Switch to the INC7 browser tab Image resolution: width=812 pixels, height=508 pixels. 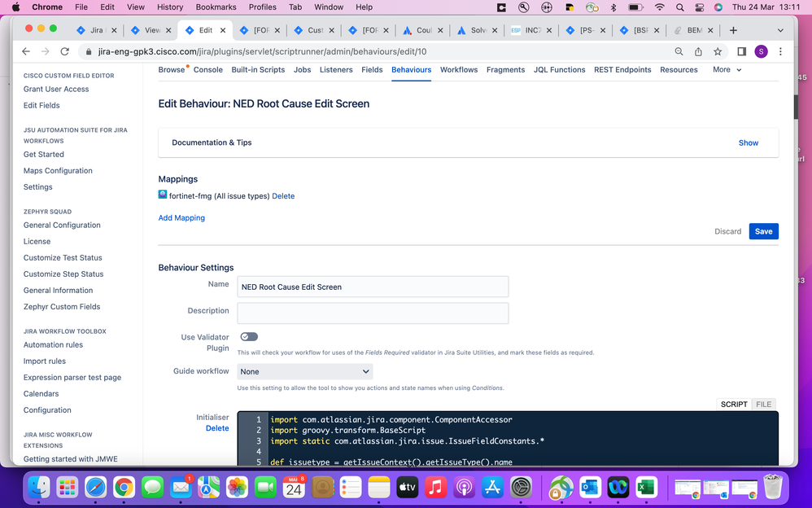point(532,30)
